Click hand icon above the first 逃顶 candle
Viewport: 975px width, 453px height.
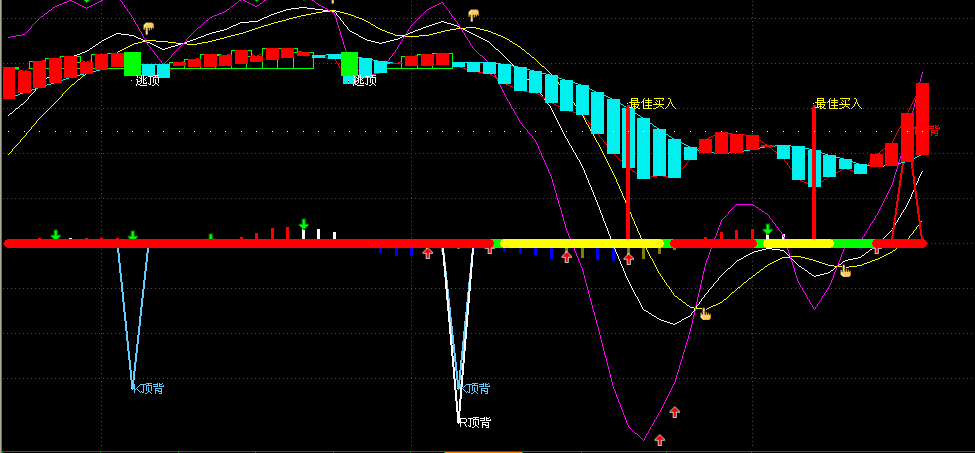[148, 28]
